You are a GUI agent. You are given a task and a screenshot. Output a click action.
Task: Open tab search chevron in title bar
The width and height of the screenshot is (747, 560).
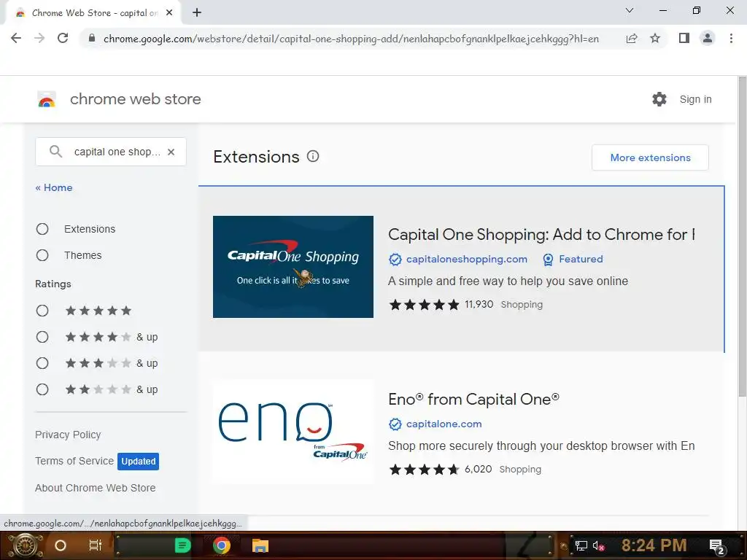pos(630,10)
